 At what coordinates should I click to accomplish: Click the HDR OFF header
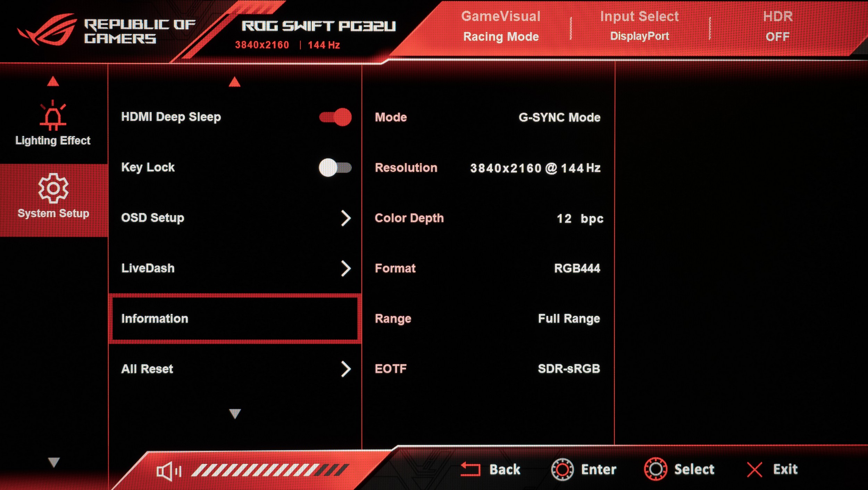tap(777, 26)
